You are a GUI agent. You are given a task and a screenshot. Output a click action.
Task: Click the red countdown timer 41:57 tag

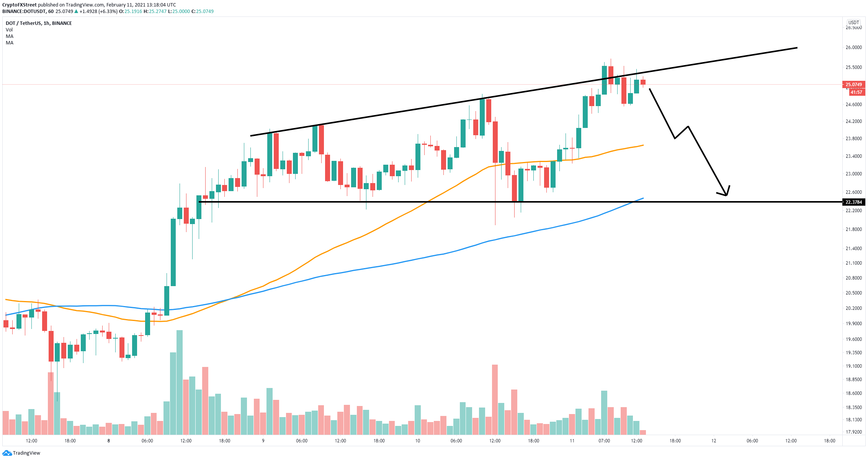click(856, 92)
